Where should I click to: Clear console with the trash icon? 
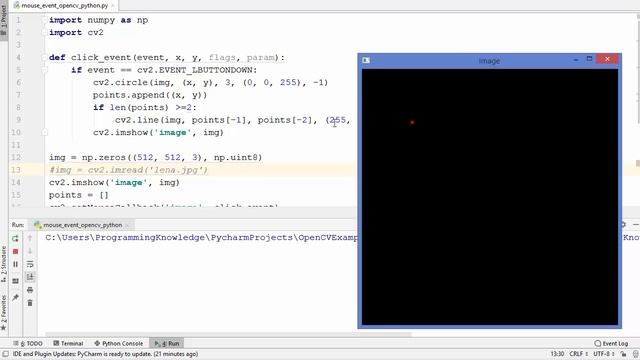coord(30,303)
